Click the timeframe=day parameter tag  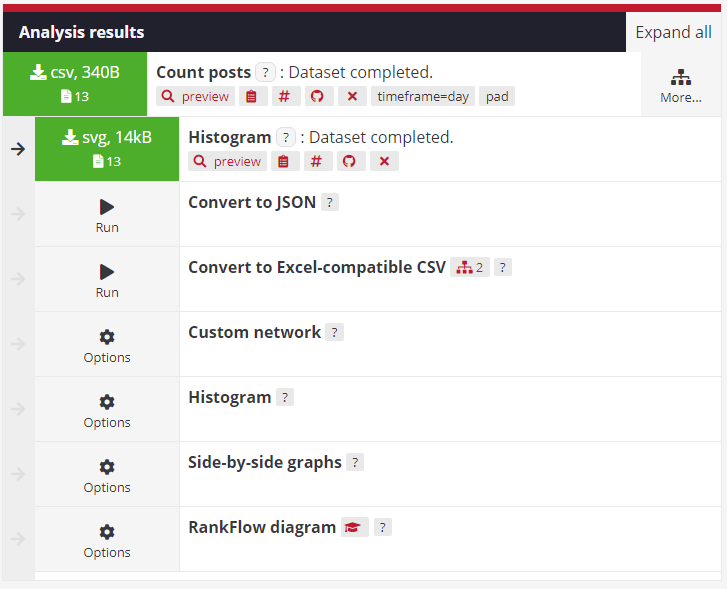[x=423, y=96]
